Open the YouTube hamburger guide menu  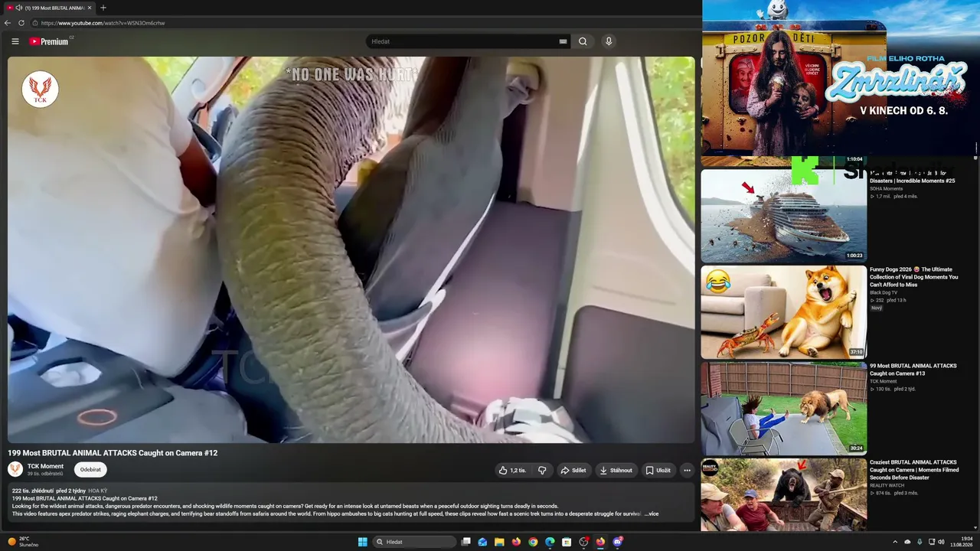(x=15, y=41)
